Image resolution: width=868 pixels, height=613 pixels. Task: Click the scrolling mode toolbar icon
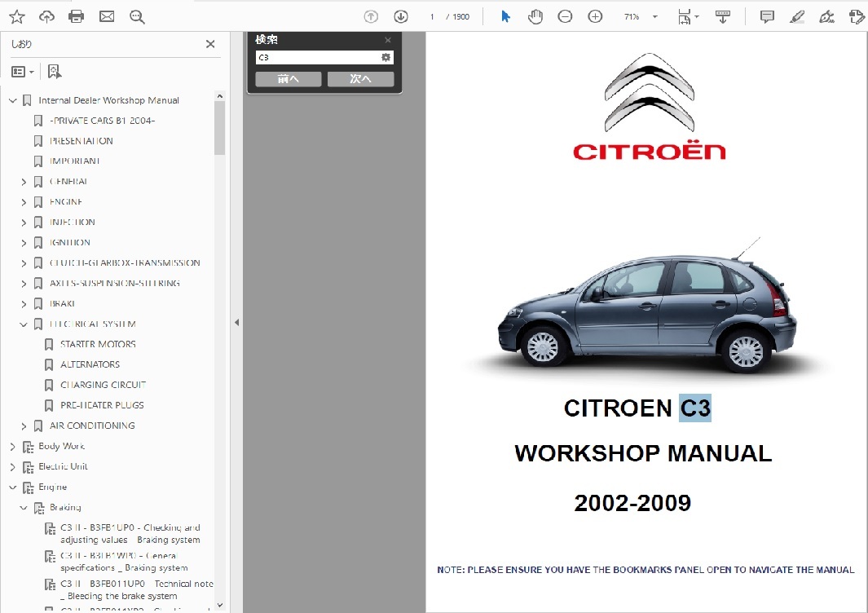pos(722,16)
